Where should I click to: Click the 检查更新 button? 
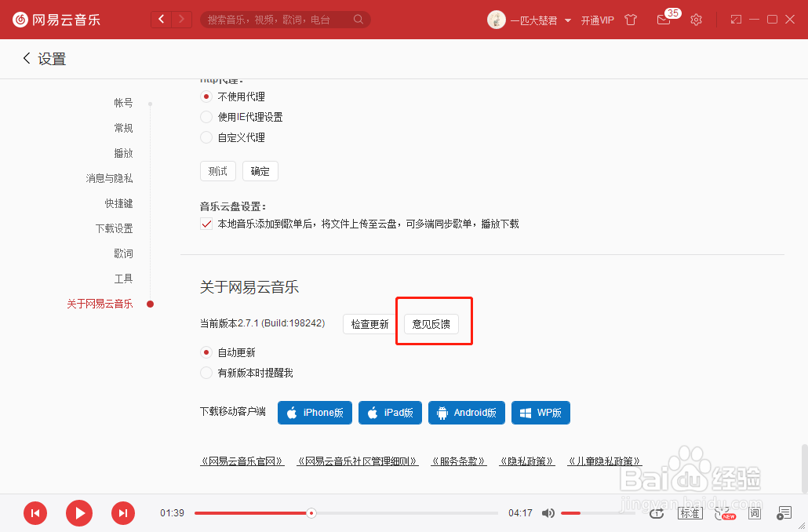[x=370, y=324]
